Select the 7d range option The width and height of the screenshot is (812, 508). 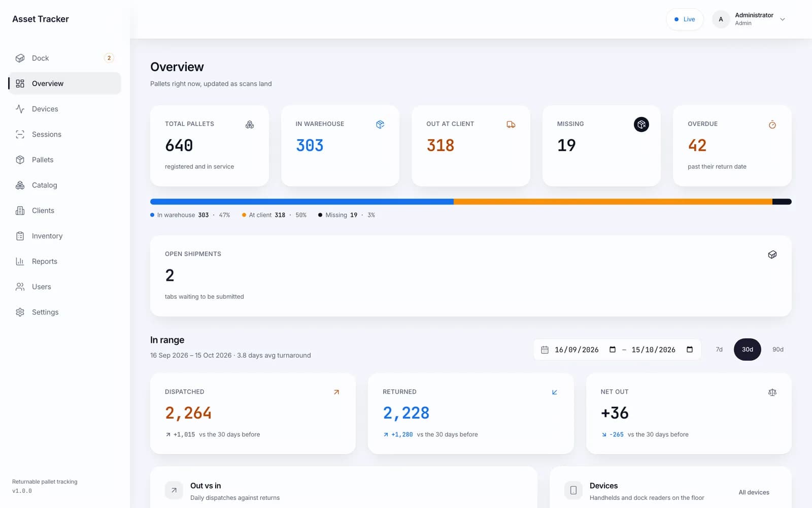click(719, 350)
